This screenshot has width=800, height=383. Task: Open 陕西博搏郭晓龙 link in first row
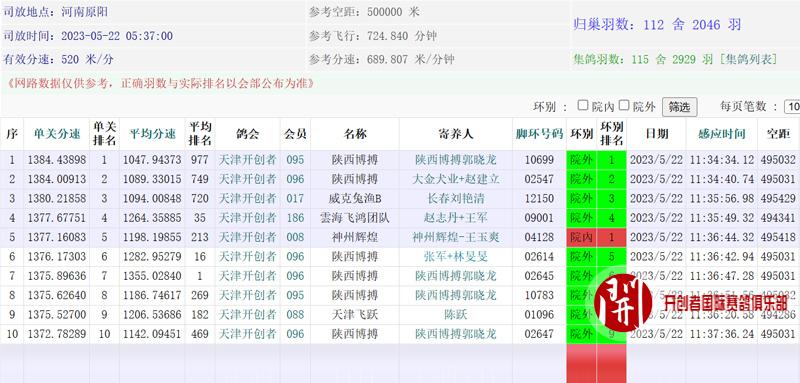pos(455,160)
